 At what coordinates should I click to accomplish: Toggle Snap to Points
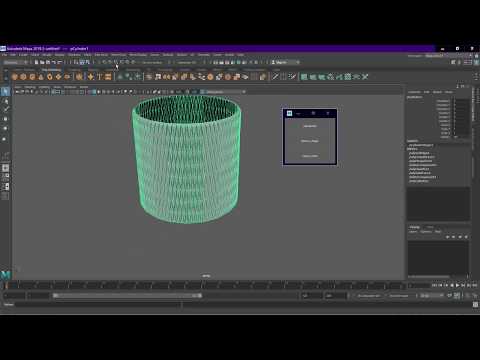pos(116,62)
